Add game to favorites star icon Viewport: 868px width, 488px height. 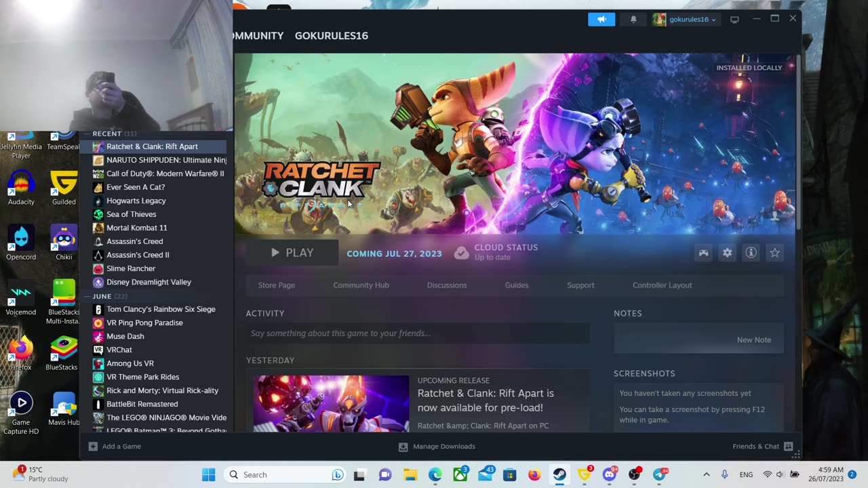774,253
